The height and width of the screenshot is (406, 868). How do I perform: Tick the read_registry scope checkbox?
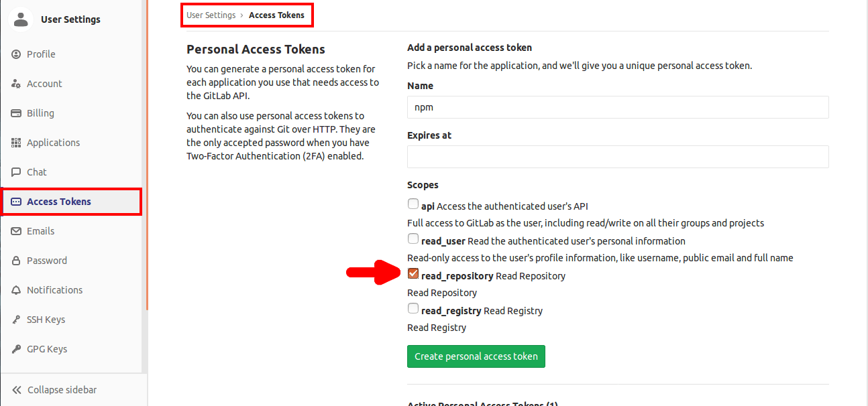(413, 309)
